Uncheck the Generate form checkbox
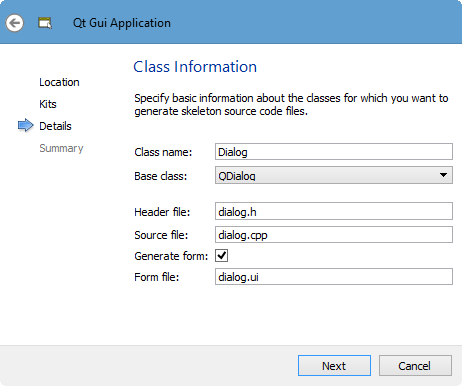The height and width of the screenshot is (386, 462). coord(222,256)
